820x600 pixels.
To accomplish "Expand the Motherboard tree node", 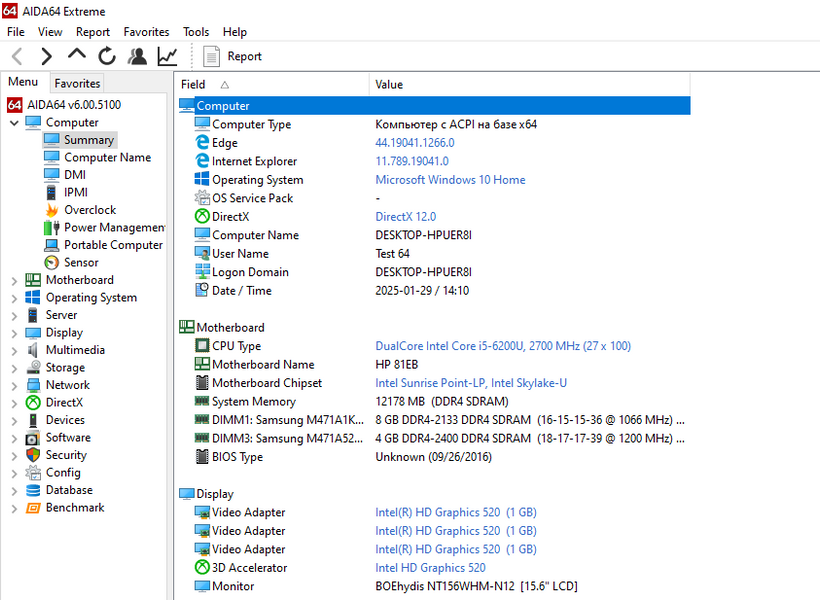I will click(14, 281).
